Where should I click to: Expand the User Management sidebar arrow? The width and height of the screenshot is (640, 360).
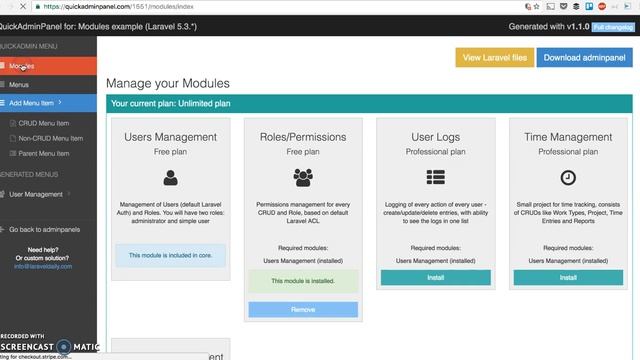(x=69, y=194)
